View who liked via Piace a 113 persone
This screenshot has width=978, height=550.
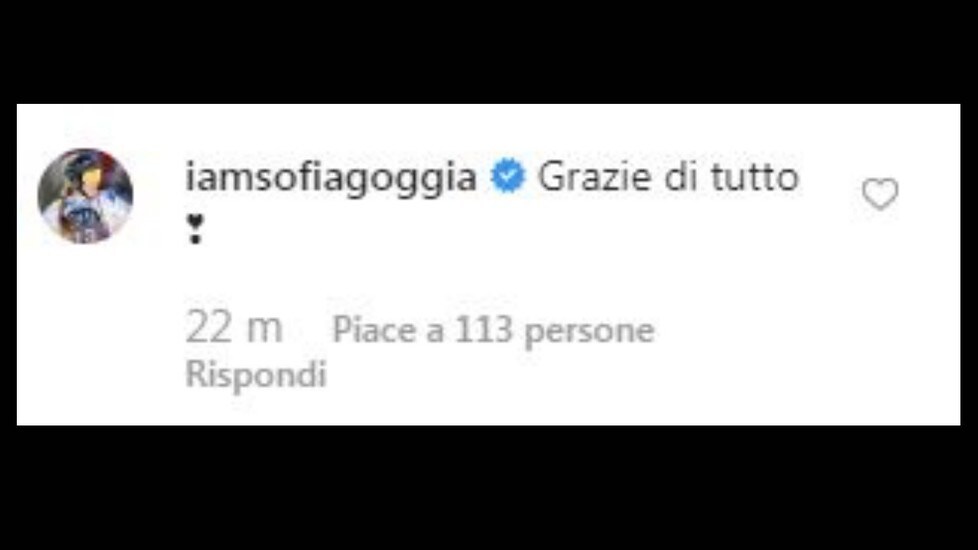point(493,330)
